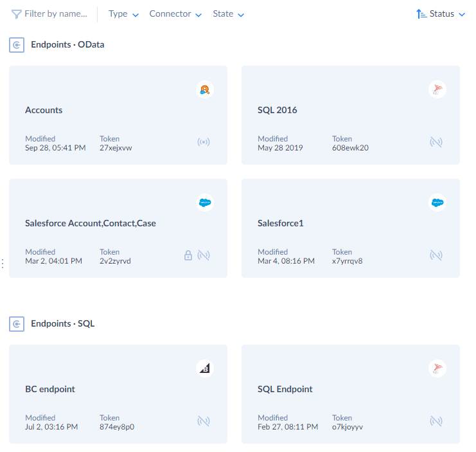Image resolution: width=476 pixels, height=452 pixels.
Task: Select token 874ey8p0
Action: [x=117, y=427]
